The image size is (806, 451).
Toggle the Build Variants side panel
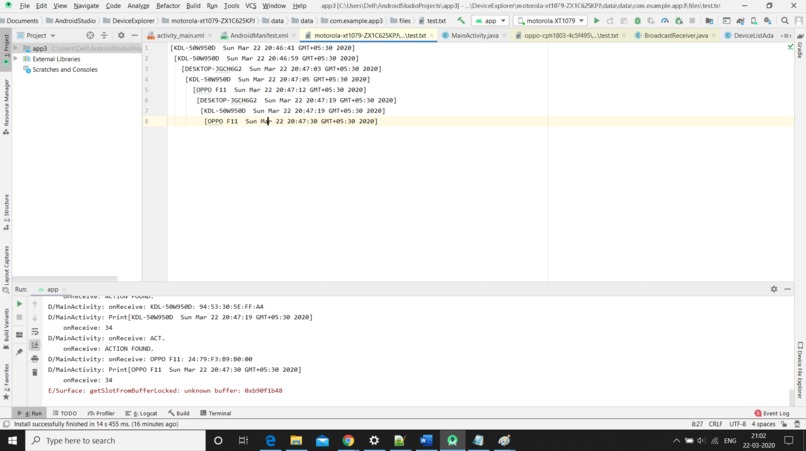pyautogui.click(x=6, y=328)
